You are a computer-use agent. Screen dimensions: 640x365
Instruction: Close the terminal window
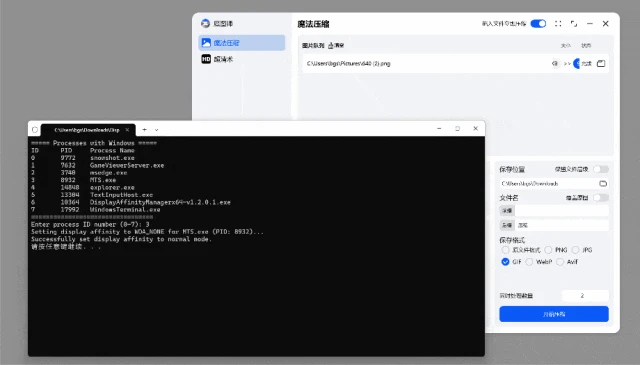coord(476,129)
